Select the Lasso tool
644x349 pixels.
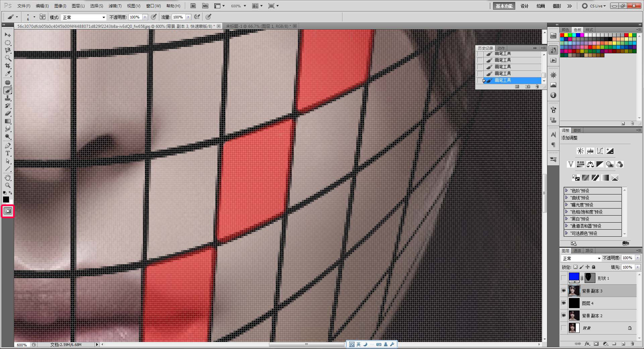(x=7, y=50)
